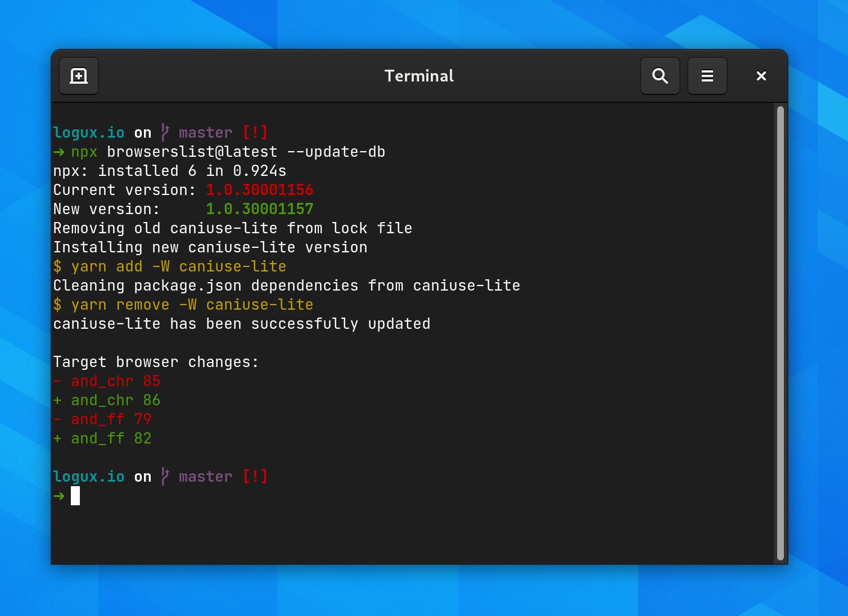Screen dimensions: 848x616
Task: Click the current version 1.0.30001156
Action: click(x=259, y=190)
